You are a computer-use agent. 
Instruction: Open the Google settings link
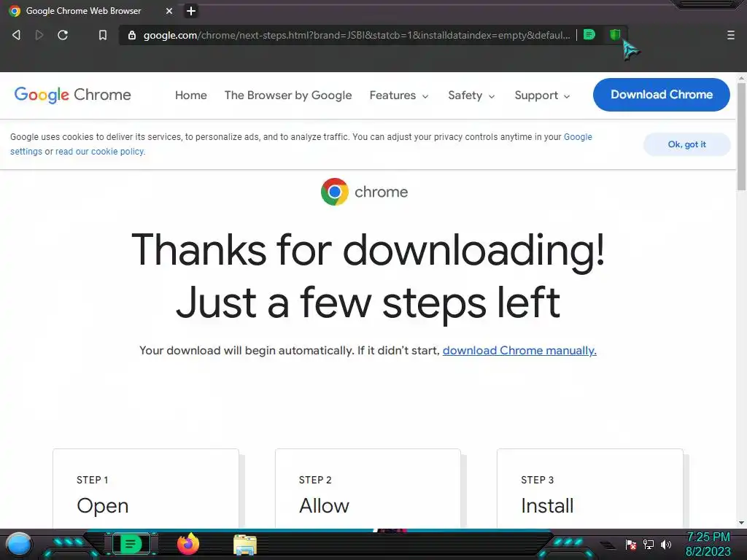click(x=578, y=136)
